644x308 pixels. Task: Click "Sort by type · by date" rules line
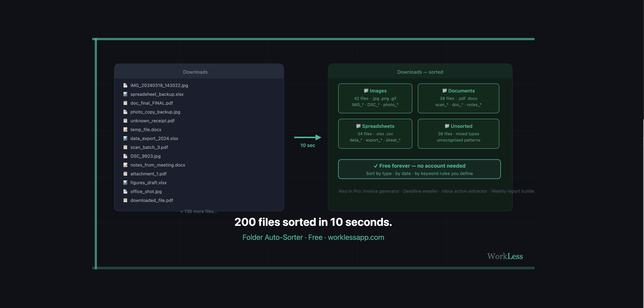coord(420,173)
